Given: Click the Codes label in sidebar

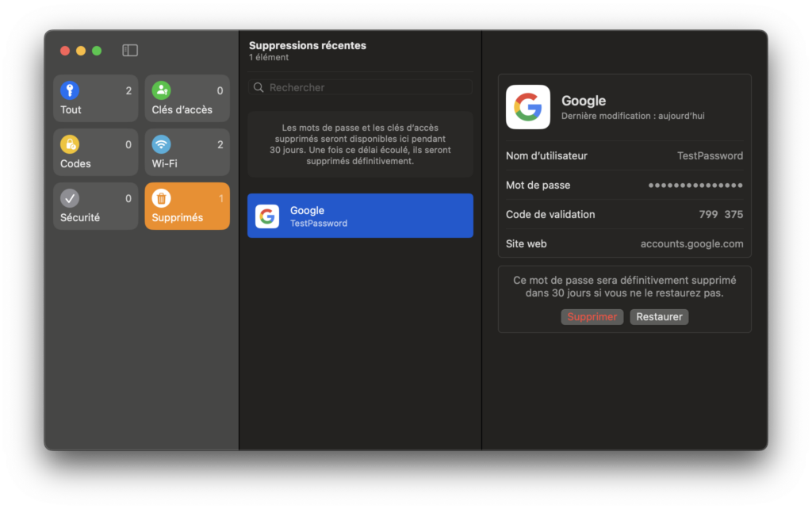Looking at the screenshot, I should (x=75, y=163).
